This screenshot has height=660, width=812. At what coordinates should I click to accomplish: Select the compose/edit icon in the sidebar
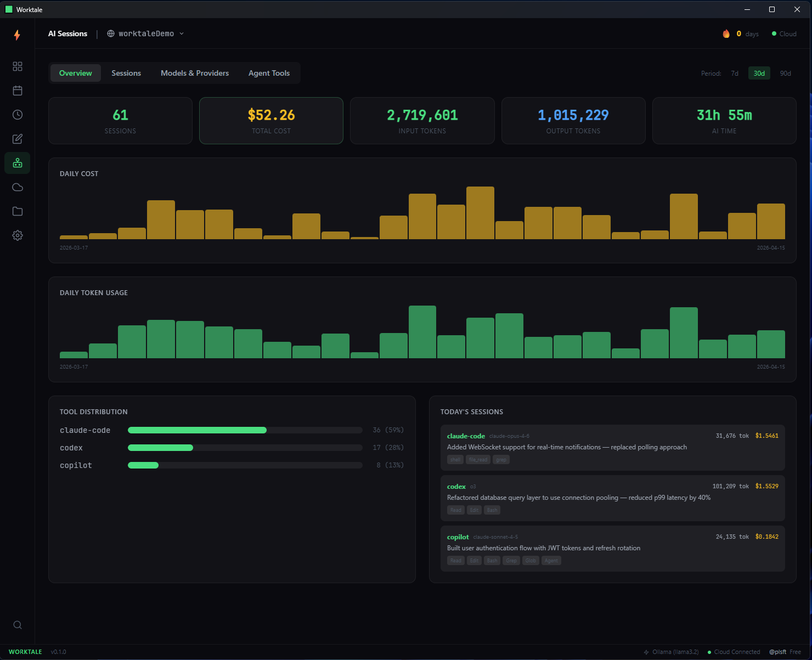pyautogui.click(x=17, y=139)
